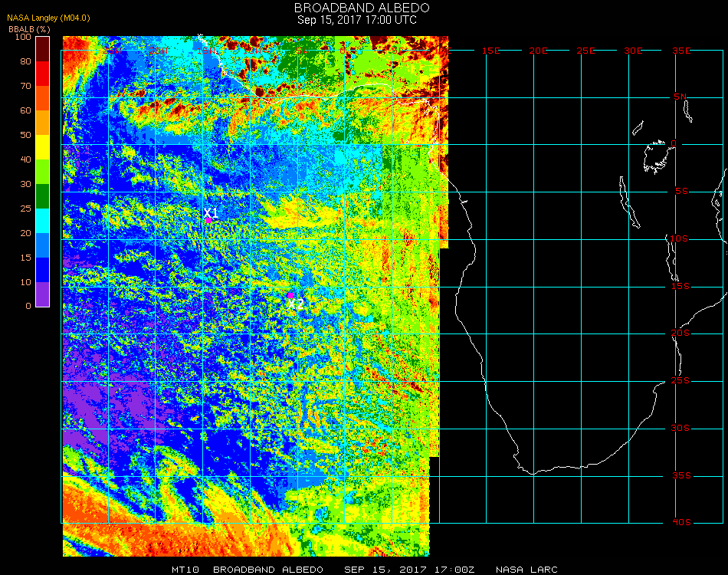The image size is (728, 575).
Task: Click the legend value '100'
Action: pos(23,37)
